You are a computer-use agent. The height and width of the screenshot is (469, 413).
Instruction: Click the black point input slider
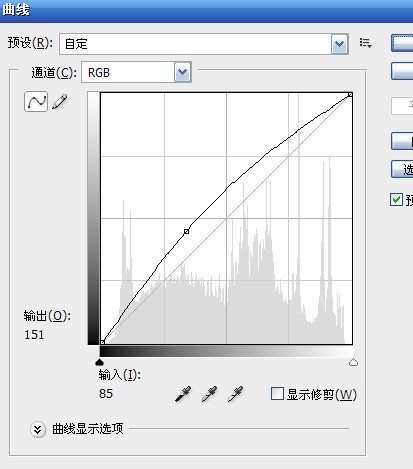point(99,362)
